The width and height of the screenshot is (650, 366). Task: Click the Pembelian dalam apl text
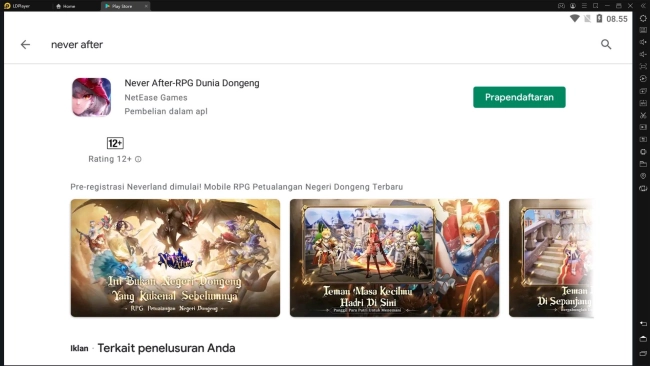pyautogui.click(x=166, y=111)
